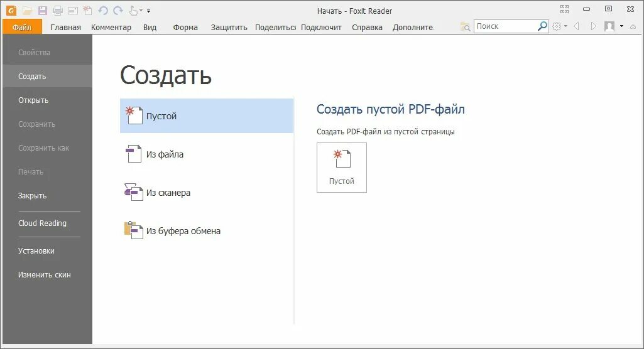Click the Foxit Reader logo icon
This screenshot has width=644, height=349.
[x=11, y=10]
